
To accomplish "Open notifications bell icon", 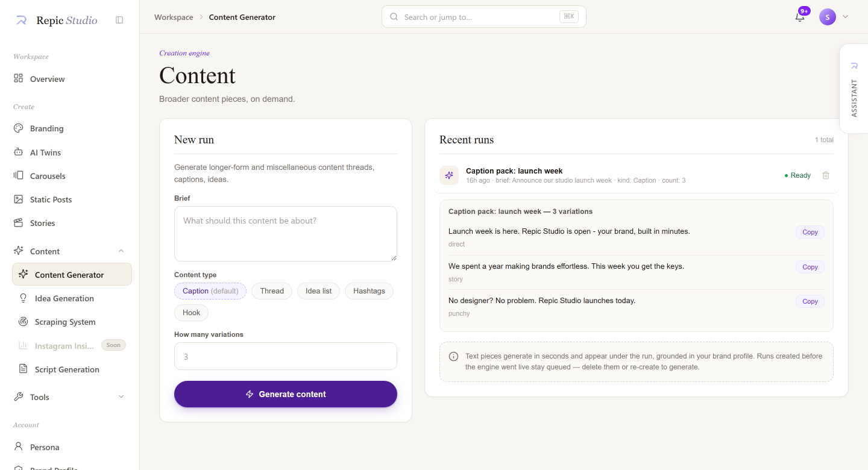I will point(800,17).
